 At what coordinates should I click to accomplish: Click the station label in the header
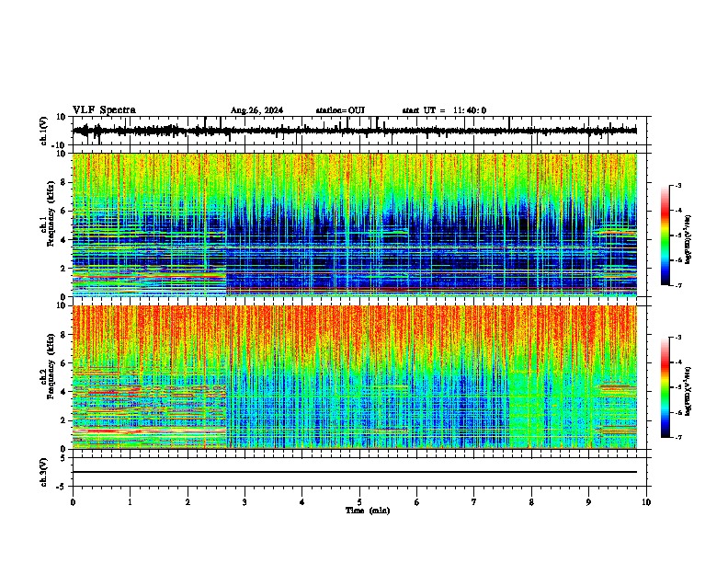pyautogui.click(x=340, y=110)
